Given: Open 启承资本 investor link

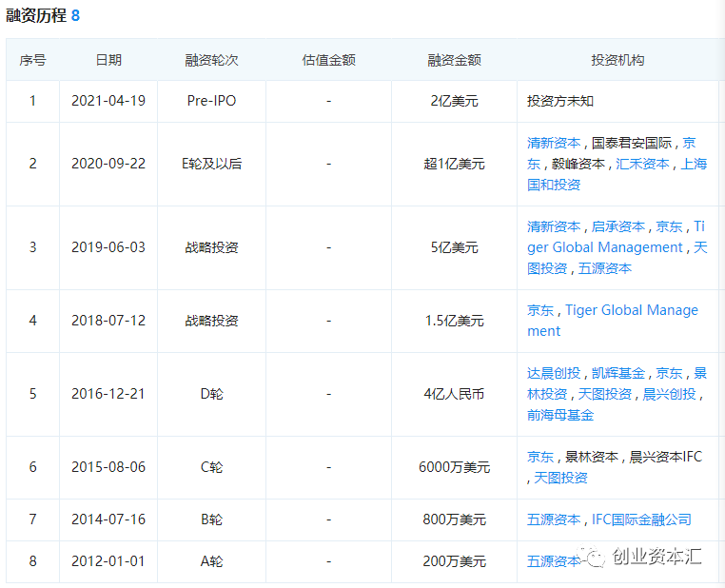Looking at the screenshot, I should pos(618,226).
